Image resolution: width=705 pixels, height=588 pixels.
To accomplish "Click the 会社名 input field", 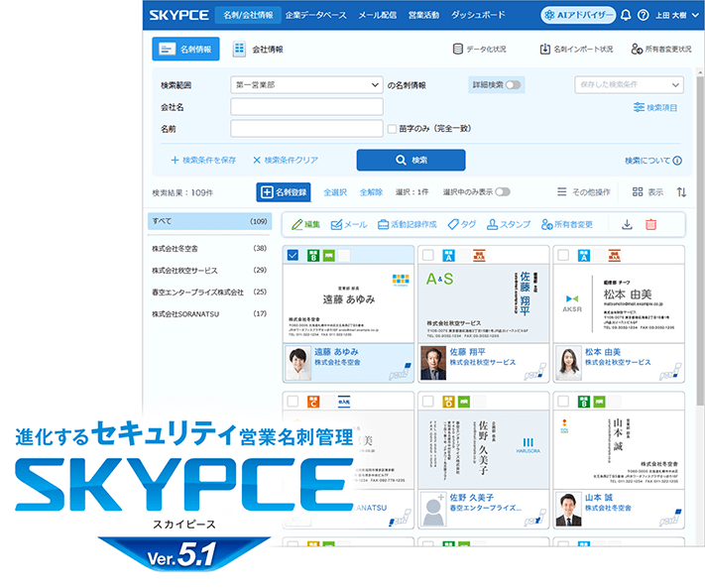I will pyautogui.click(x=306, y=107).
